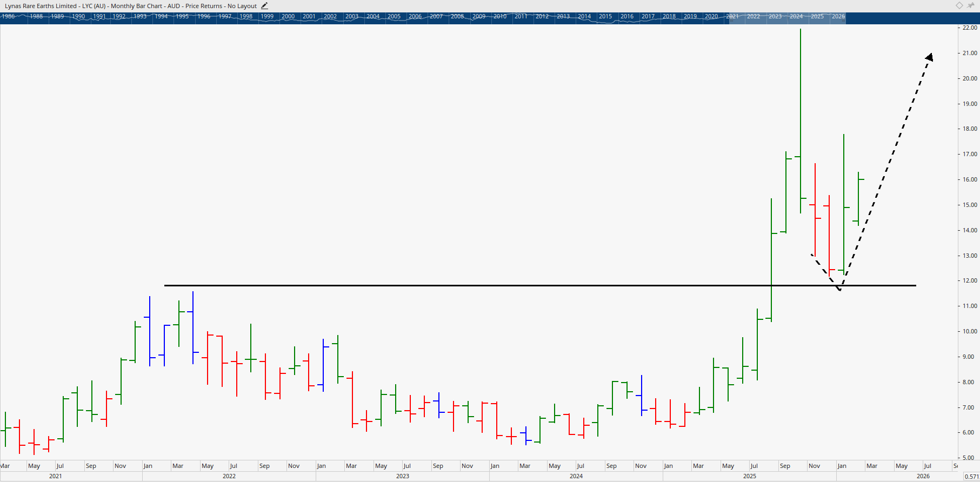980x482 pixels.
Task: Click the 2022 year band on bottom axis
Action: pos(229,476)
